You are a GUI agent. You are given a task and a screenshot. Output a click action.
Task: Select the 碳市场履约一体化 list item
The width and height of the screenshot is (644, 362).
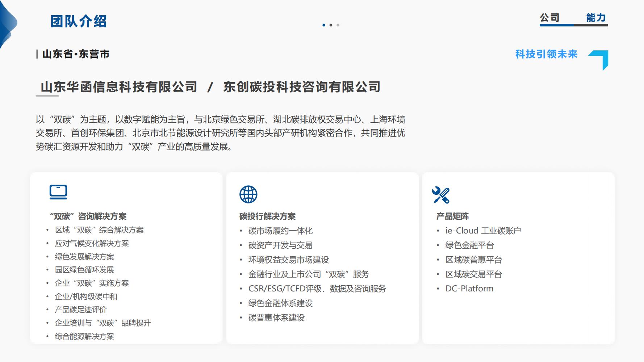point(280,231)
